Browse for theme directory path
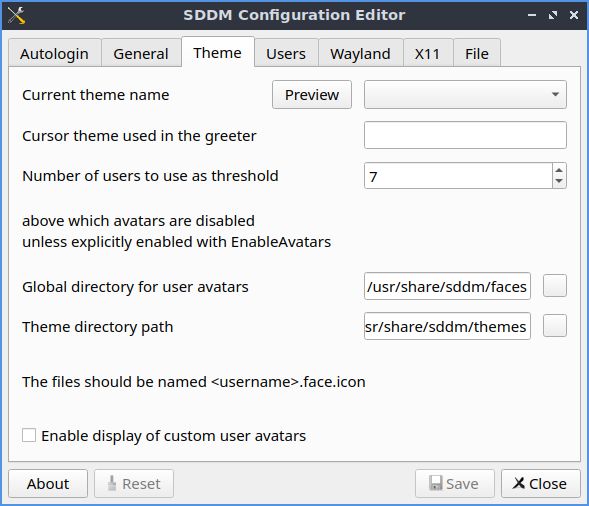The height and width of the screenshot is (506, 589). pos(555,326)
